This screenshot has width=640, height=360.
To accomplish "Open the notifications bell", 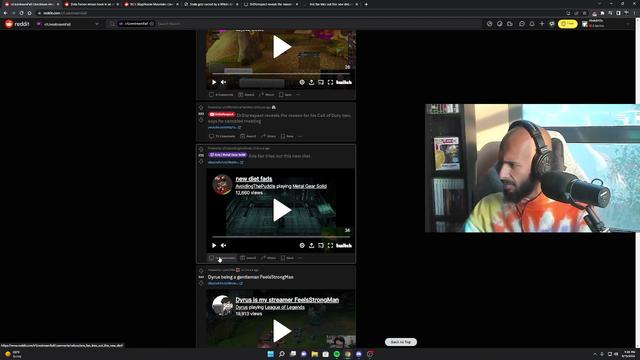I will [x=532, y=24].
